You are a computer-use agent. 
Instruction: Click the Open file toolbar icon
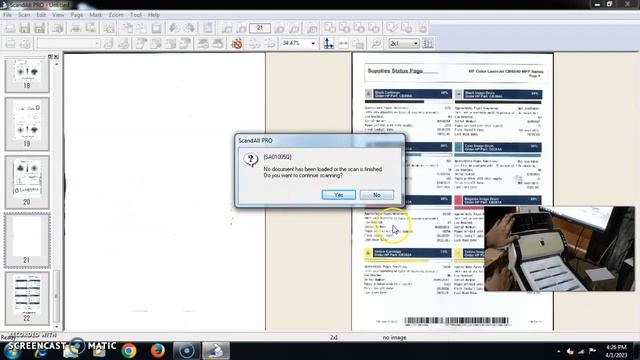click(10, 28)
